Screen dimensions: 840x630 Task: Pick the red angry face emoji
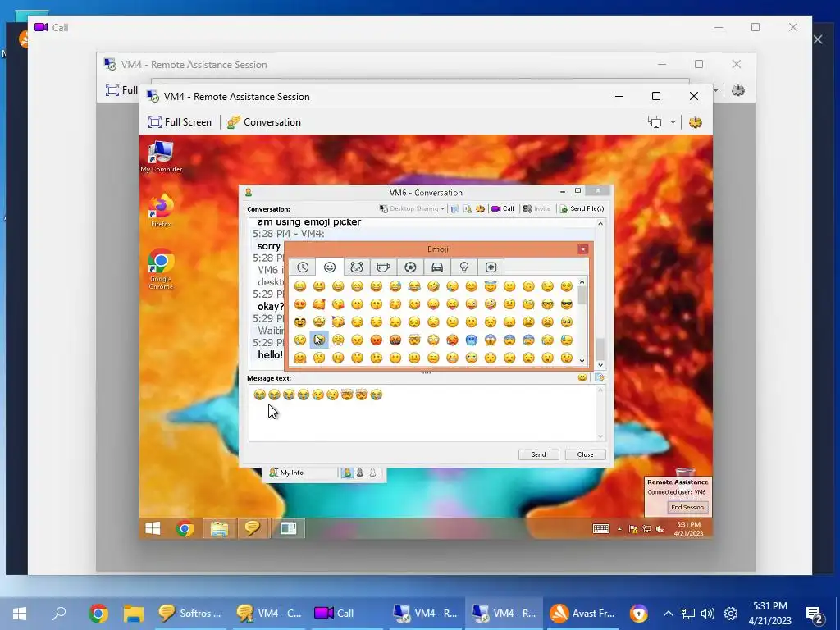pos(376,340)
